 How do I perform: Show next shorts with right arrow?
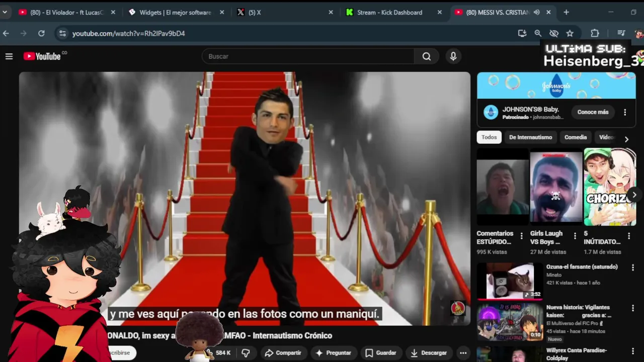click(x=634, y=195)
